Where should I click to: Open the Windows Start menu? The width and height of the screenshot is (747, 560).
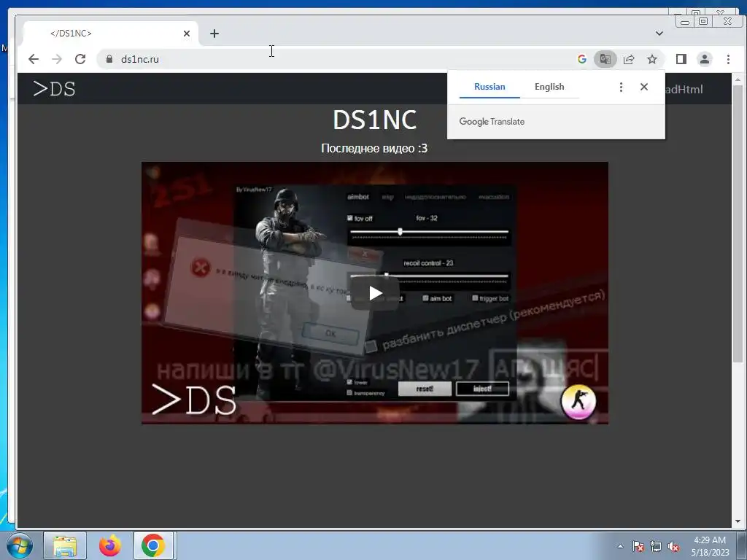(x=20, y=545)
